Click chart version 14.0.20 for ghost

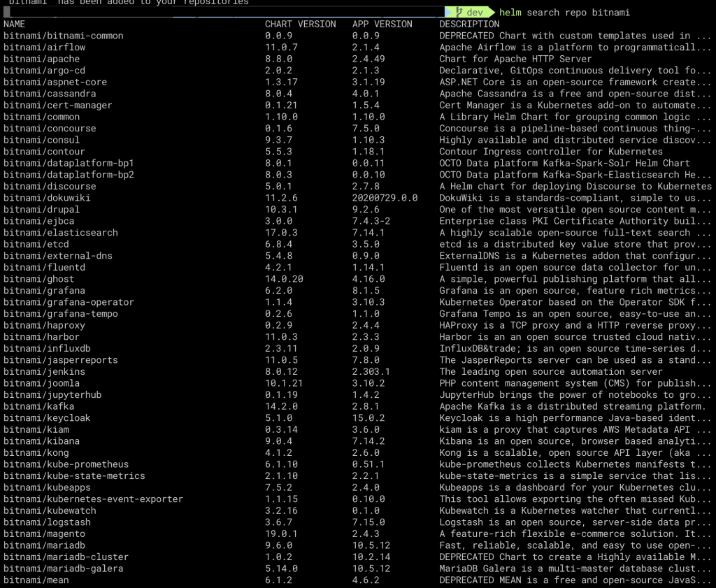click(284, 279)
